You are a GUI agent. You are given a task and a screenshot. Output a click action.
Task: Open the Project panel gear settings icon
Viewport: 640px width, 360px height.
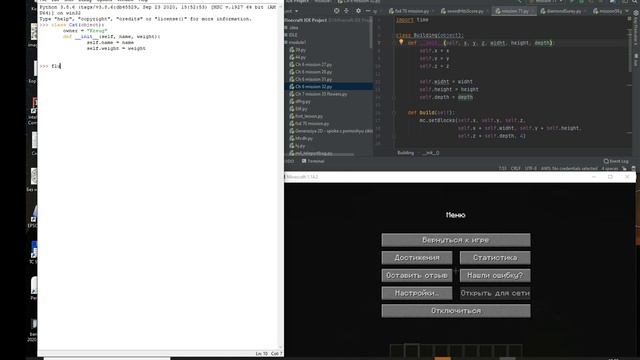coord(358,11)
